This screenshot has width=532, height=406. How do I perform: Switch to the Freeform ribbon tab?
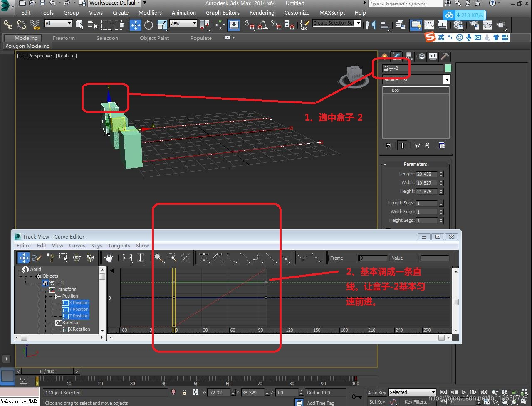(64, 38)
